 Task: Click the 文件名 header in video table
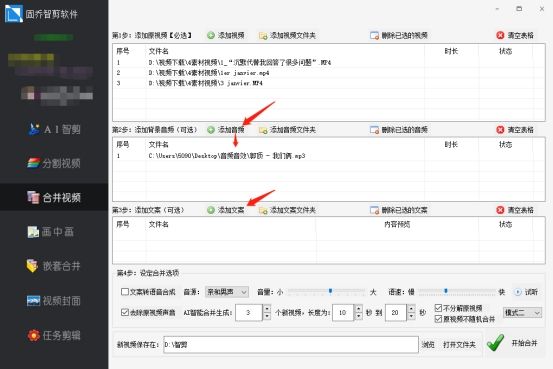(159, 51)
